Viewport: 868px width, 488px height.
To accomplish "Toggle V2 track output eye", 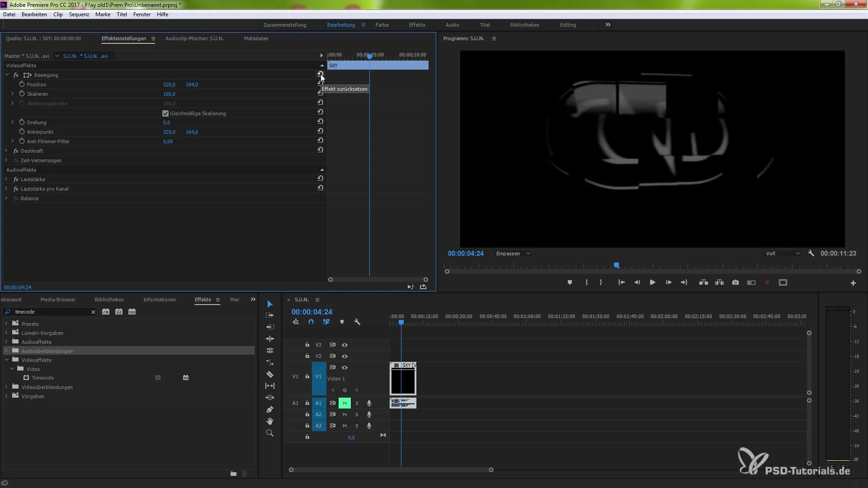I will pos(344,356).
